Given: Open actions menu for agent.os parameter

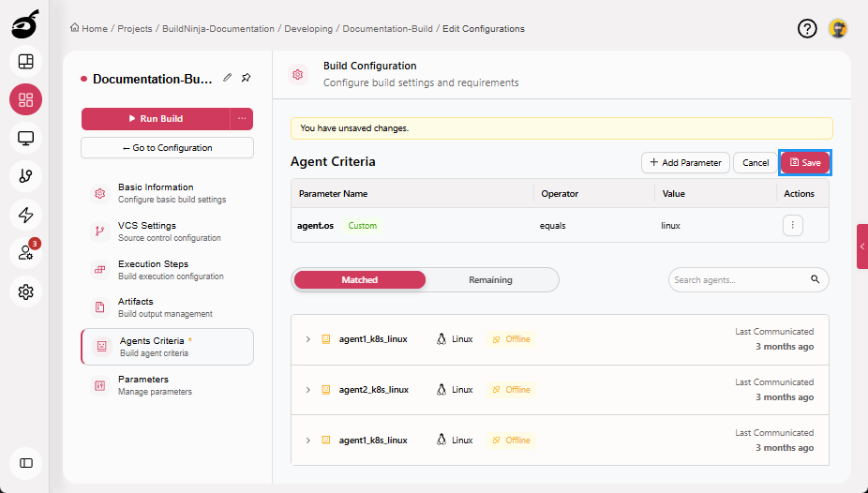Looking at the screenshot, I should coord(793,225).
